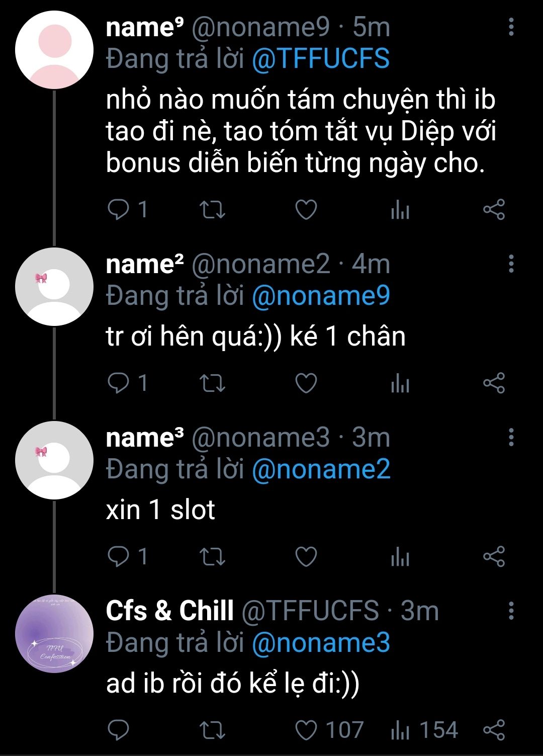
Task: Share name⁹'s tweet
Action: pos(494,210)
